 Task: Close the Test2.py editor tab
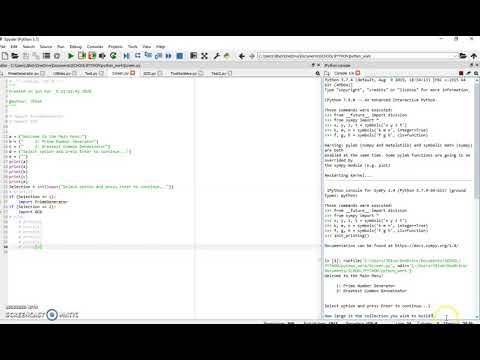(230, 73)
